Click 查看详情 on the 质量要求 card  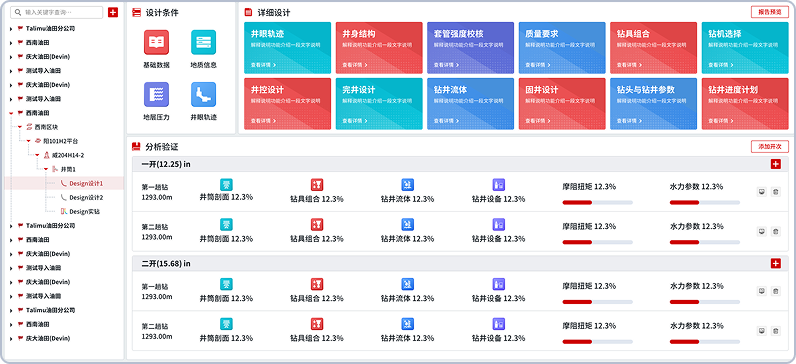pos(538,65)
